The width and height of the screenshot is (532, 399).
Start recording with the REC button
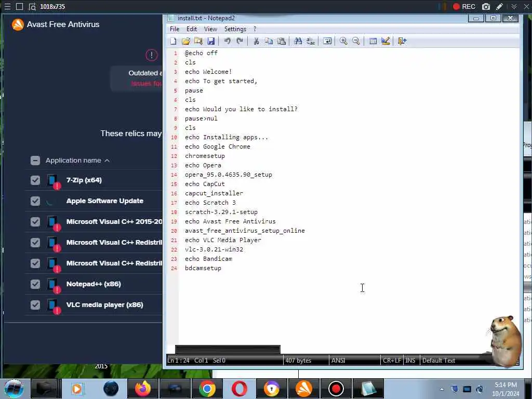pyautogui.click(x=464, y=6)
